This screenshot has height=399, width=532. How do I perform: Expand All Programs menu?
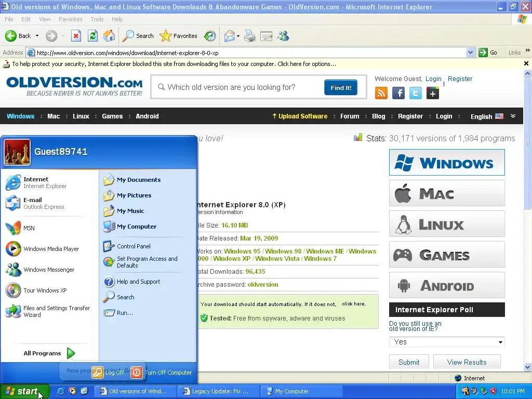50,353
